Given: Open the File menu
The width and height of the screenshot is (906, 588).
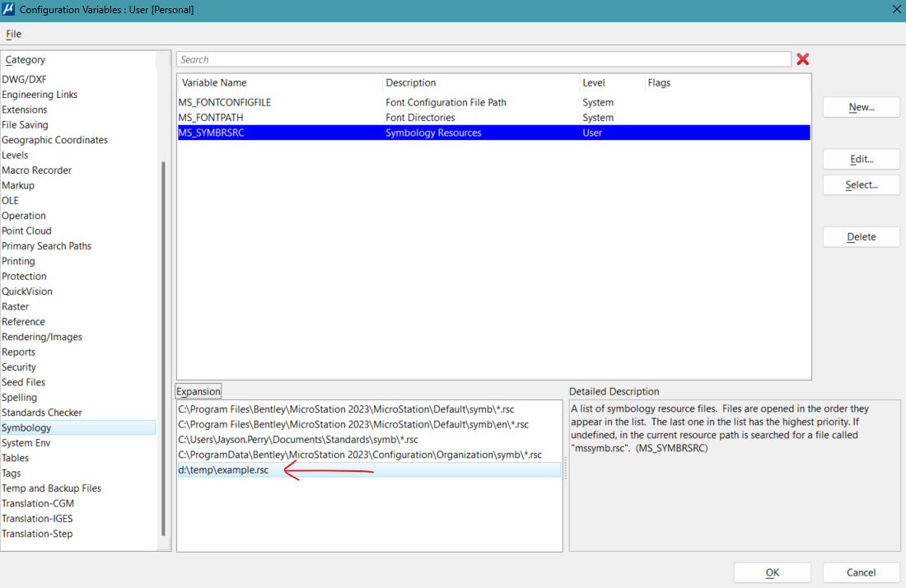Looking at the screenshot, I should click(13, 34).
